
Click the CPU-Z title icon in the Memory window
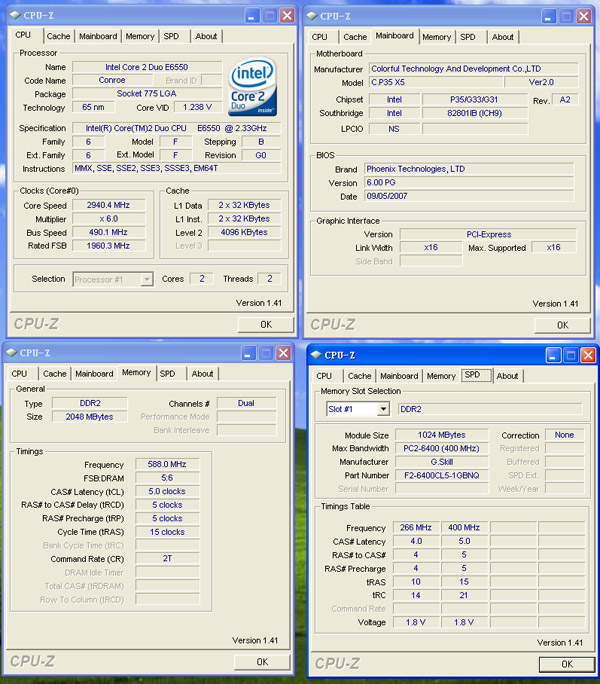pos(11,352)
